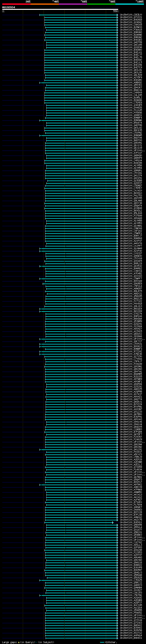Open hit UniRef100_A2DFX7

point(131,603)
